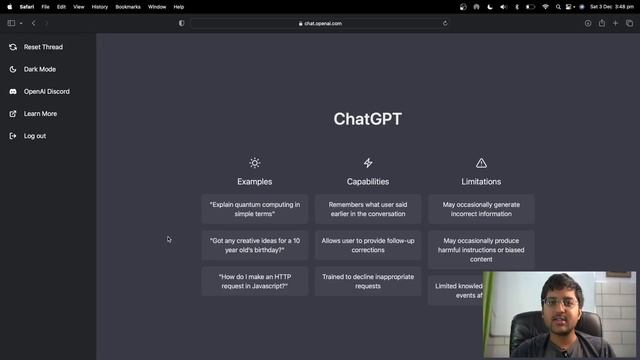This screenshot has height=360, width=640.
Task: Open Control Center icon in menu bar
Action: point(569,7)
